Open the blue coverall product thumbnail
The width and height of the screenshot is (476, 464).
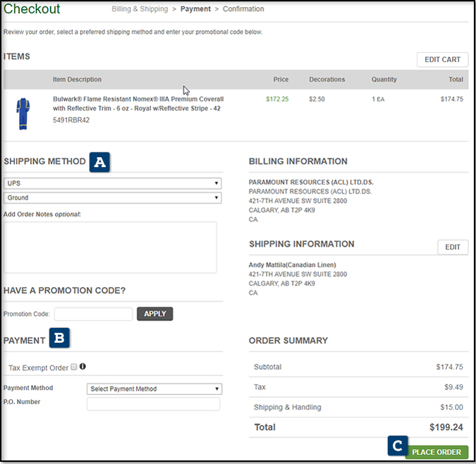(x=23, y=113)
